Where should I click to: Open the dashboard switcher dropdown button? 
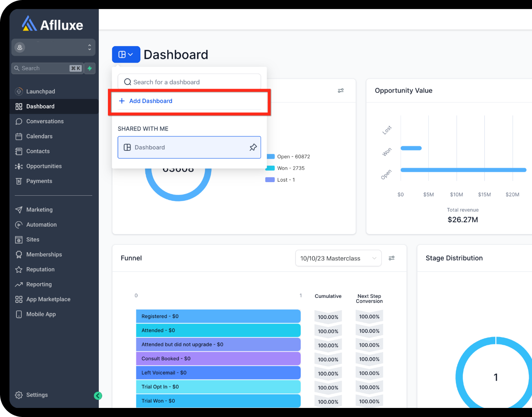tap(126, 54)
